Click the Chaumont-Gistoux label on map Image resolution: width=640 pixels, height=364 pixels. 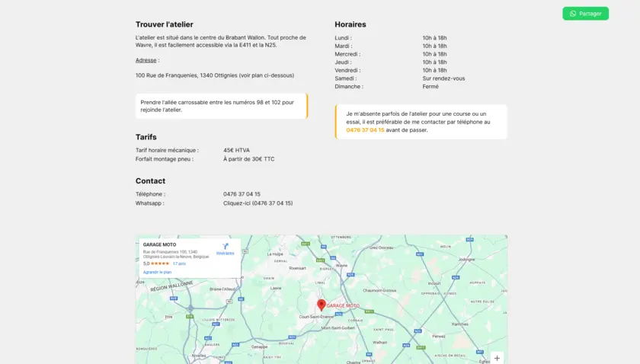pyautogui.click(x=379, y=291)
